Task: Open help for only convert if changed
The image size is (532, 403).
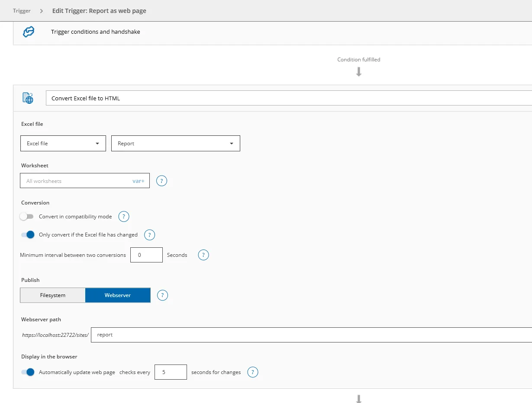Action: click(149, 235)
